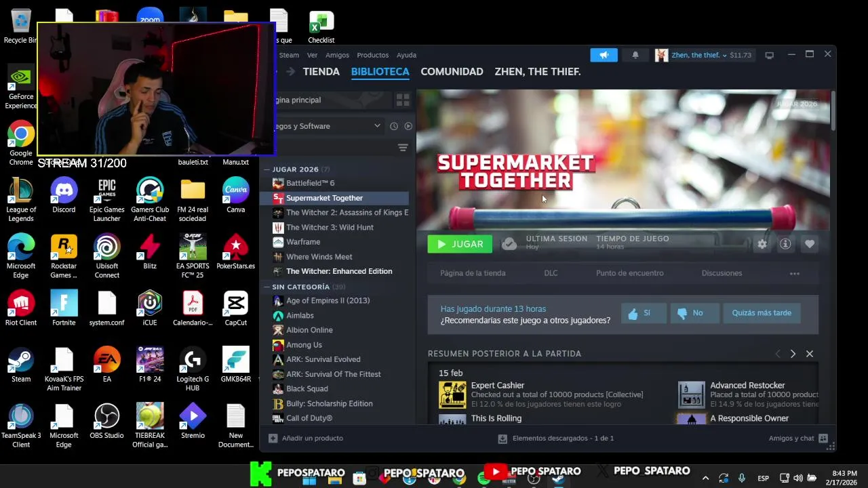Open Expert Cashier achievement thumbnail

pyautogui.click(x=452, y=394)
